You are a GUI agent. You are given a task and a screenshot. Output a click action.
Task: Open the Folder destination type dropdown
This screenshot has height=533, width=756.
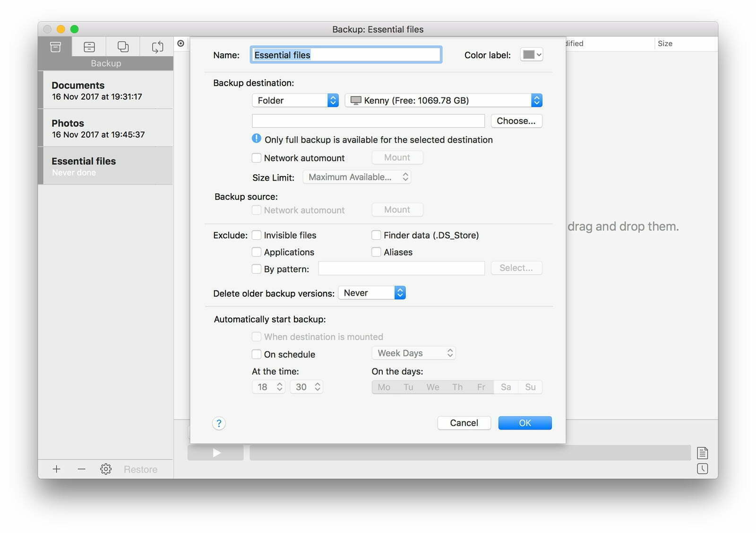[x=295, y=100]
